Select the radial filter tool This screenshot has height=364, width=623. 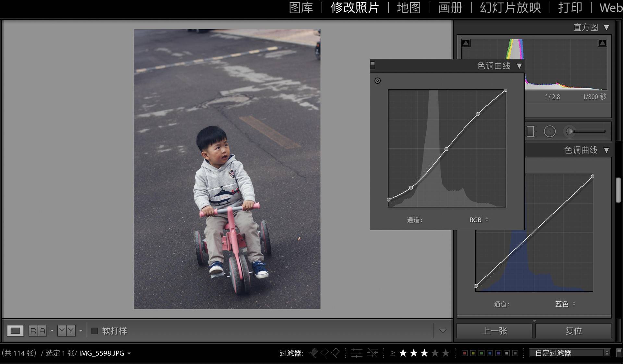(550, 131)
